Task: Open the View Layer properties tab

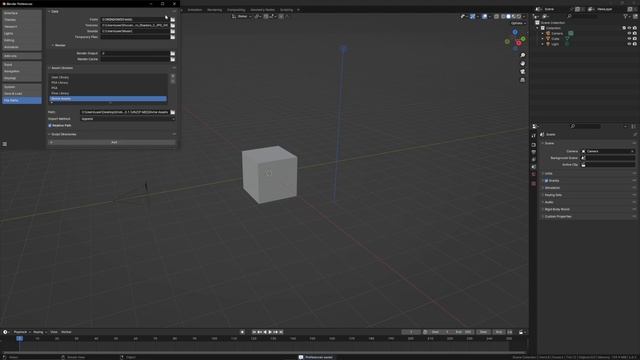Action: coord(533,160)
